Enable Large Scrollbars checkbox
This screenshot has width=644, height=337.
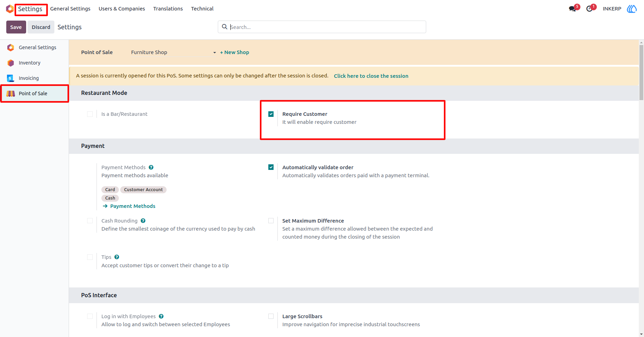point(271,316)
